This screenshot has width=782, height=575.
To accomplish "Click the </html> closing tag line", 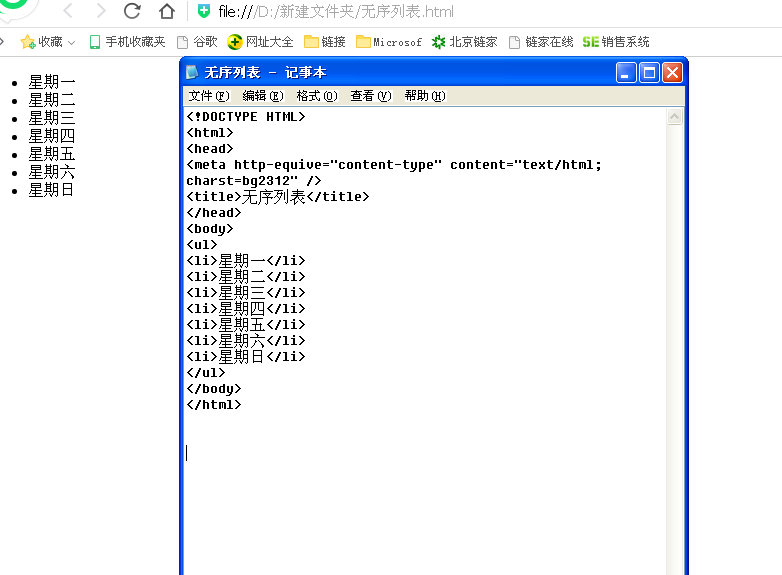I will tap(214, 404).
